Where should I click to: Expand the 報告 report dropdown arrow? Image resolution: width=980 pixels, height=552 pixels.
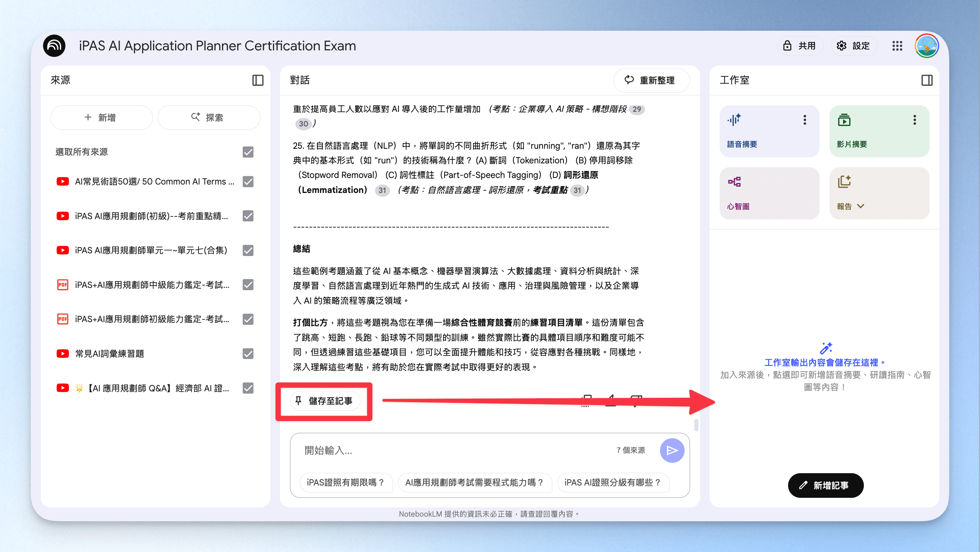point(861,206)
